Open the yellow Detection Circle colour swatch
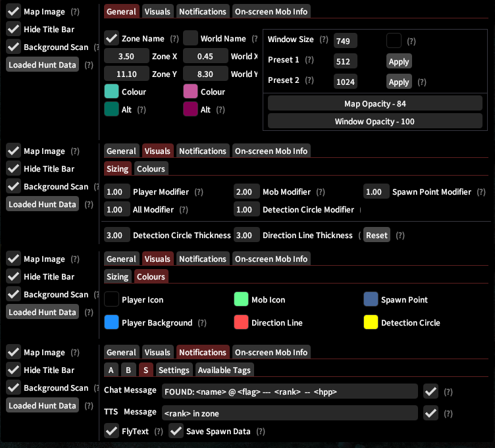This screenshot has width=495, height=448. (x=371, y=323)
